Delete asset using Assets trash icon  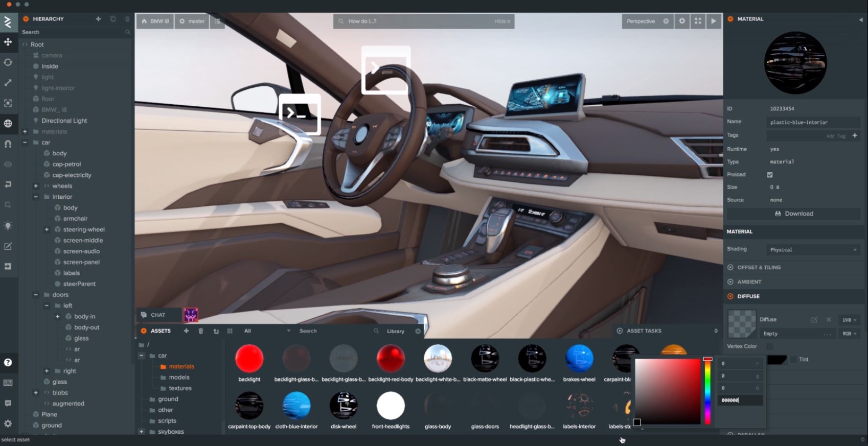click(201, 331)
